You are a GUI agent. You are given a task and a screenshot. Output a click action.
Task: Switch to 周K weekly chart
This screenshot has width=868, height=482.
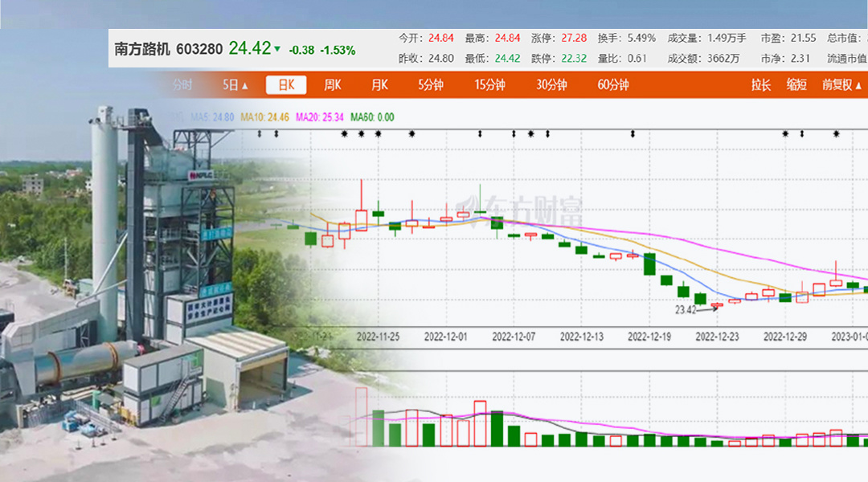(333, 85)
